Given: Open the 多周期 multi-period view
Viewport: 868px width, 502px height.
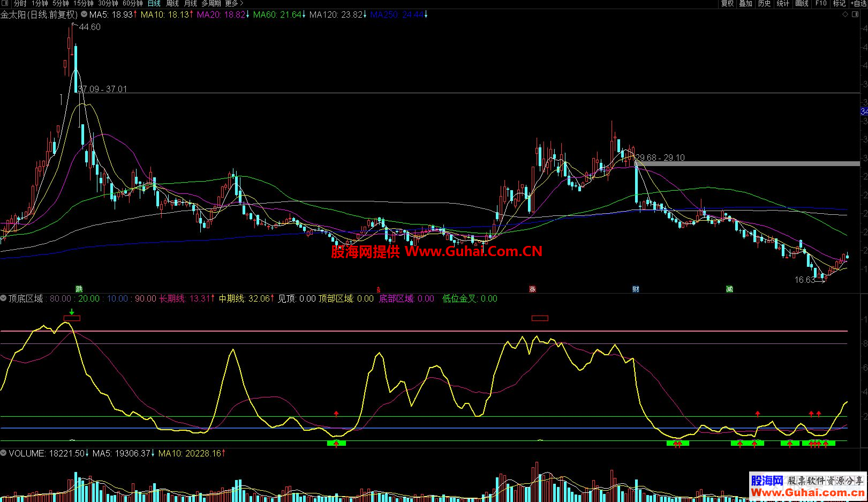Looking at the screenshot, I should [211, 3].
